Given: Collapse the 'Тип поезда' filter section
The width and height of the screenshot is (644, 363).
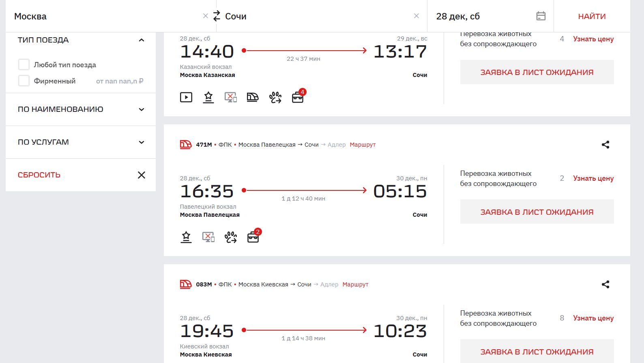Looking at the screenshot, I should click(142, 40).
